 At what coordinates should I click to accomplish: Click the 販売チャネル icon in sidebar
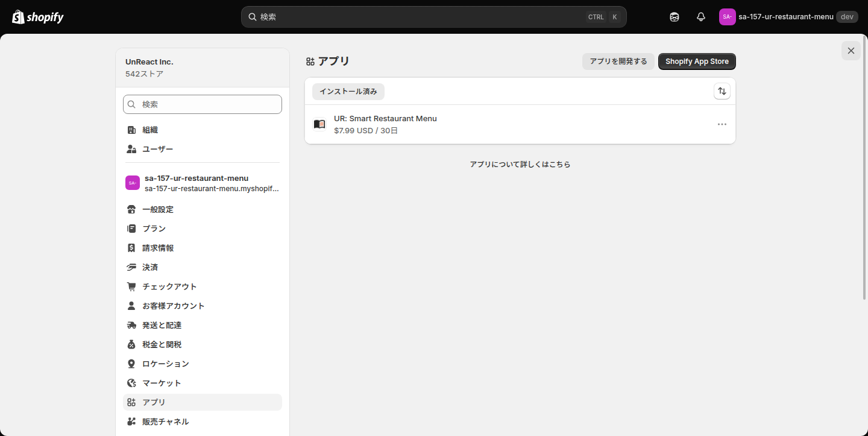[131, 422]
